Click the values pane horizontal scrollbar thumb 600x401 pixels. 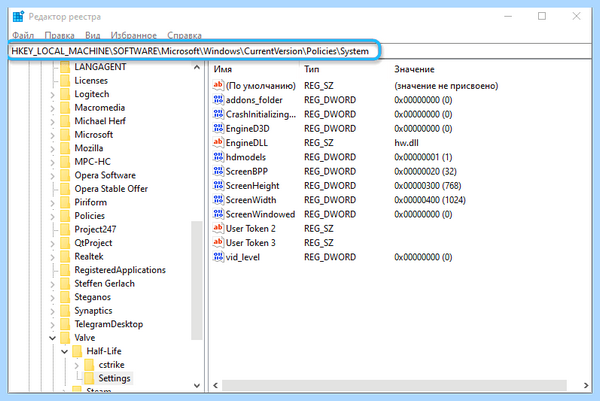tap(394, 385)
